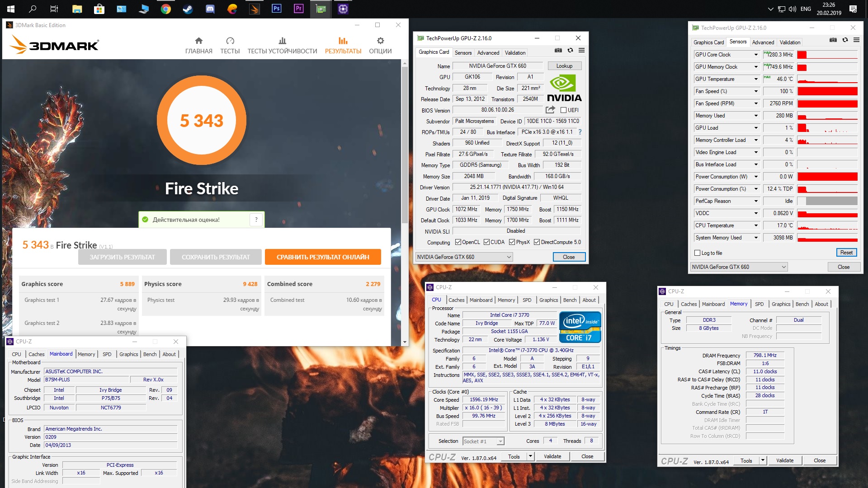This screenshot has height=488, width=868.
Task: Click the ENG language indicator
Action: (x=806, y=9)
